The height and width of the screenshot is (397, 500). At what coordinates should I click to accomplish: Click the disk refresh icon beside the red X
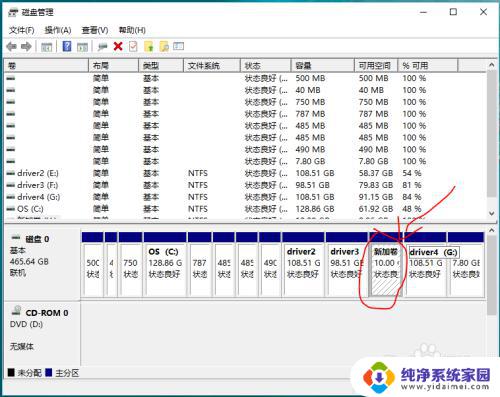(x=102, y=47)
